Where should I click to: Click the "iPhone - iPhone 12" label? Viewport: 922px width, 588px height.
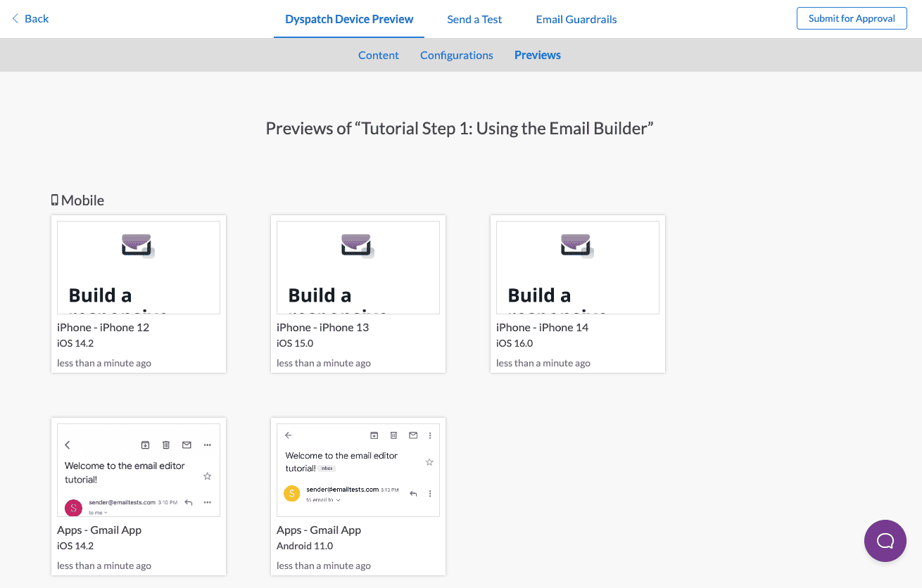click(103, 327)
